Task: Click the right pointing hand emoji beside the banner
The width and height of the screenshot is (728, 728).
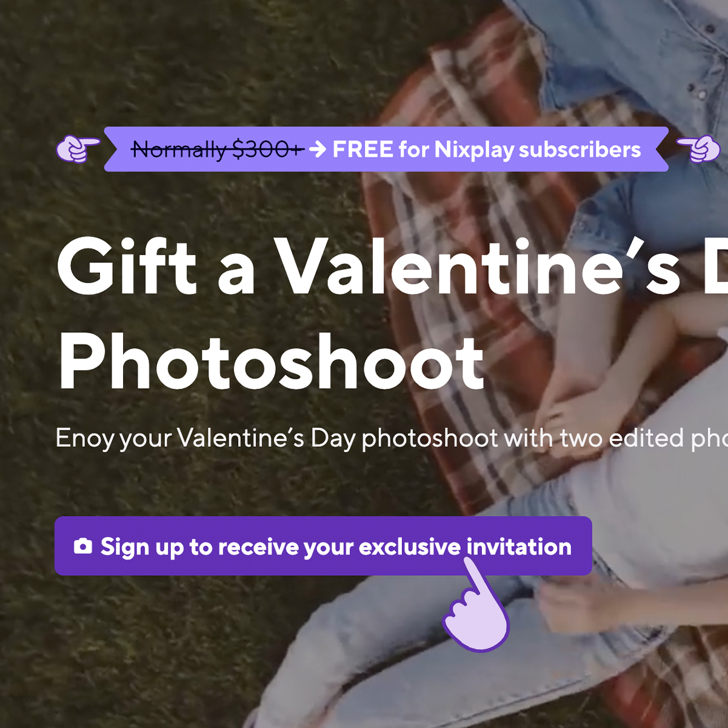Action: click(698, 149)
